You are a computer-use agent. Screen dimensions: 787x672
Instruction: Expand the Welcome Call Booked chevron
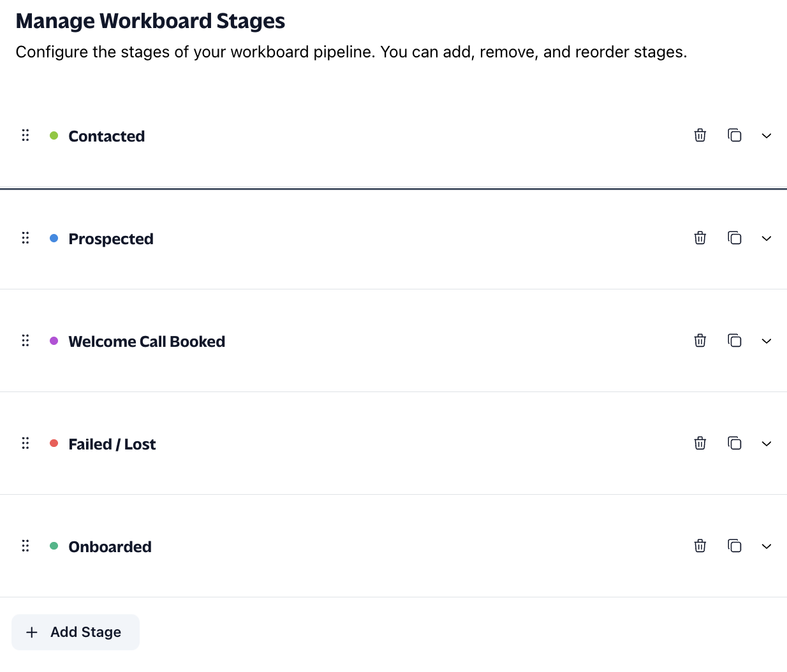click(x=767, y=341)
